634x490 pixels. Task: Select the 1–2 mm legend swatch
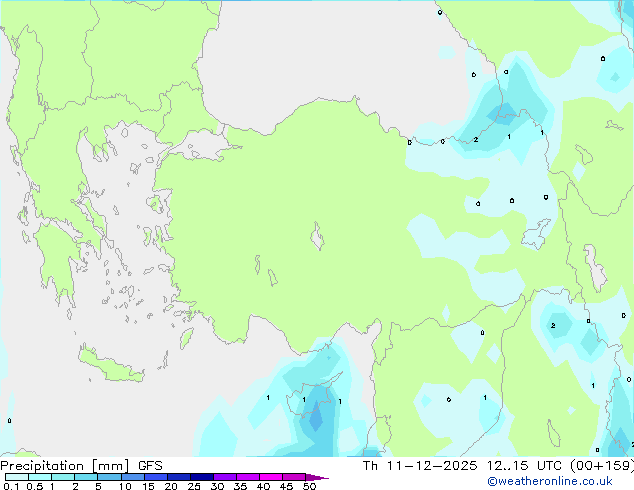coord(63,477)
